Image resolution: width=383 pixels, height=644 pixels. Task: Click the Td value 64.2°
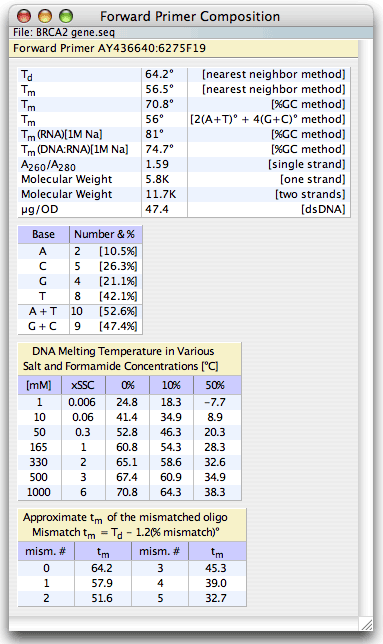coord(159,74)
